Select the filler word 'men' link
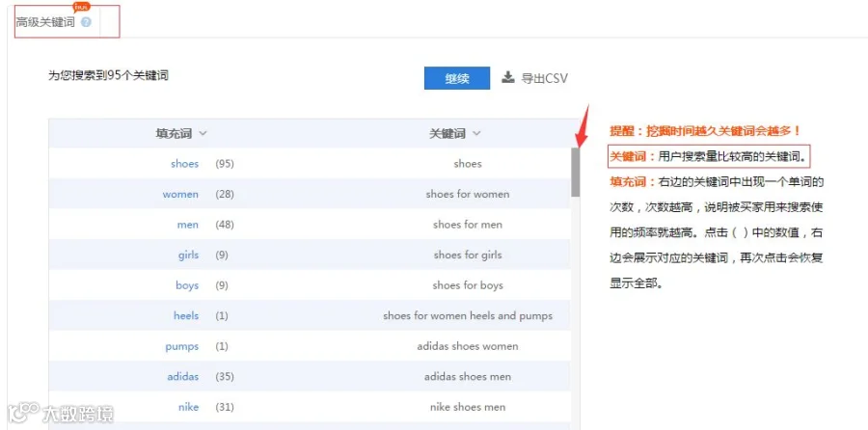The width and height of the screenshot is (868, 430). [188, 225]
